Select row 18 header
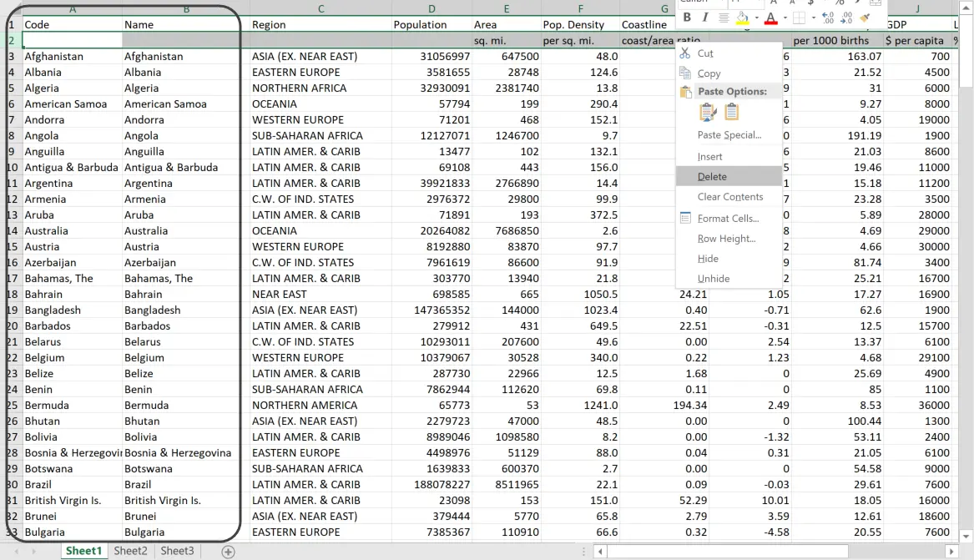This screenshot has height=560, width=974. click(x=11, y=295)
